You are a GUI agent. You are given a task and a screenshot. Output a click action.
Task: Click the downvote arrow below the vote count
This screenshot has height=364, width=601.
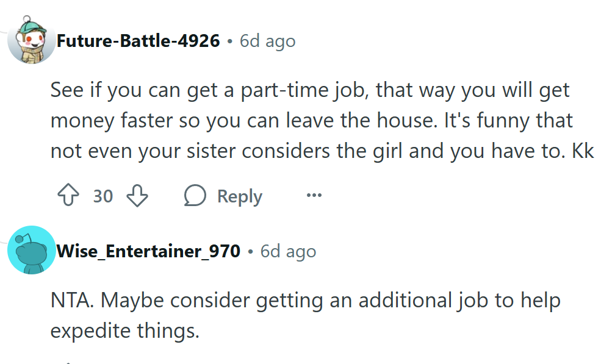tap(137, 196)
